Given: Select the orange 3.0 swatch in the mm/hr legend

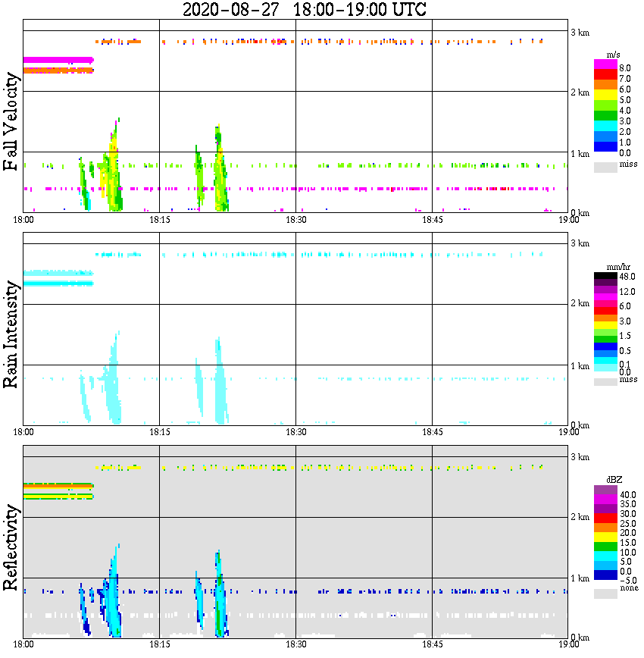Looking at the screenshot, I should click(605, 318).
